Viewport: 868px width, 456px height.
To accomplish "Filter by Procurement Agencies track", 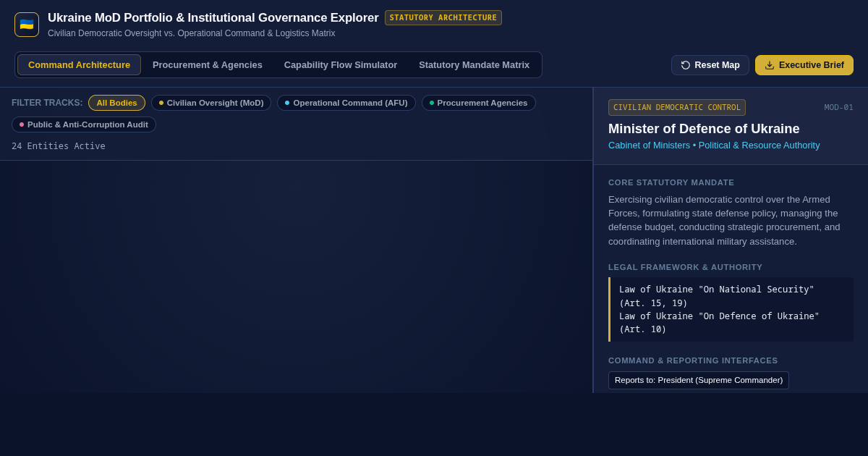I will pyautogui.click(x=479, y=103).
